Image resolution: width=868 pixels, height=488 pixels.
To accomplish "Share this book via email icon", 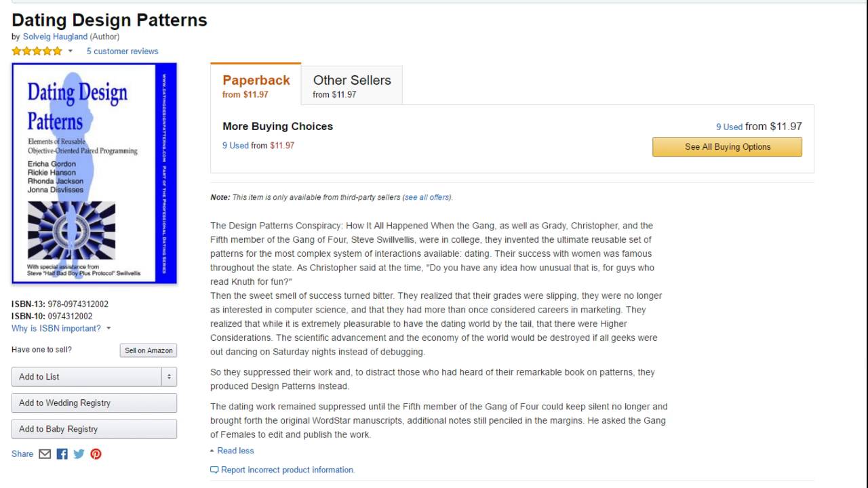I will (45, 454).
